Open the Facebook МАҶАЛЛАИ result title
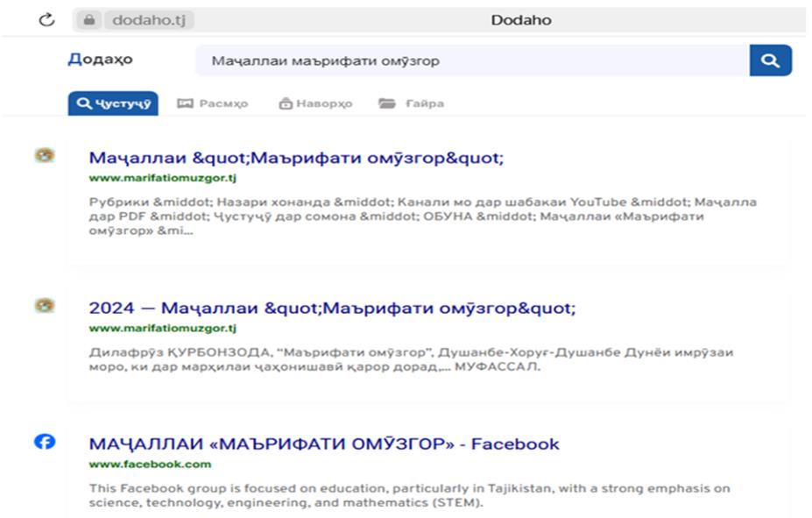Viewport: 812px width, 518px height. click(x=324, y=443)
